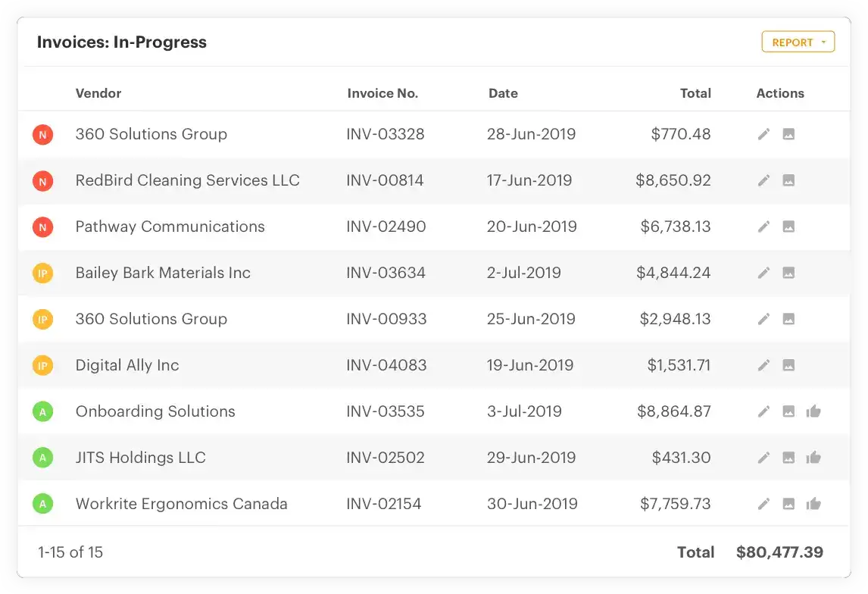
Task: Open the image attachment for RedBird Cleaning Services
Action: (x=788, y=180)
